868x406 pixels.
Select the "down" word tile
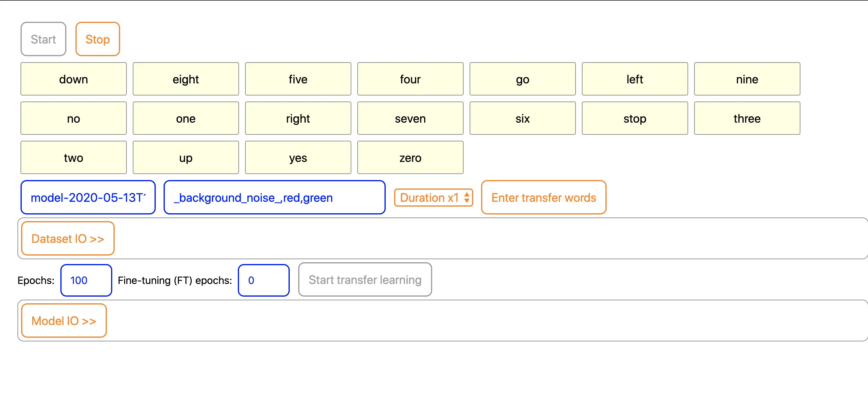point(73,79)
